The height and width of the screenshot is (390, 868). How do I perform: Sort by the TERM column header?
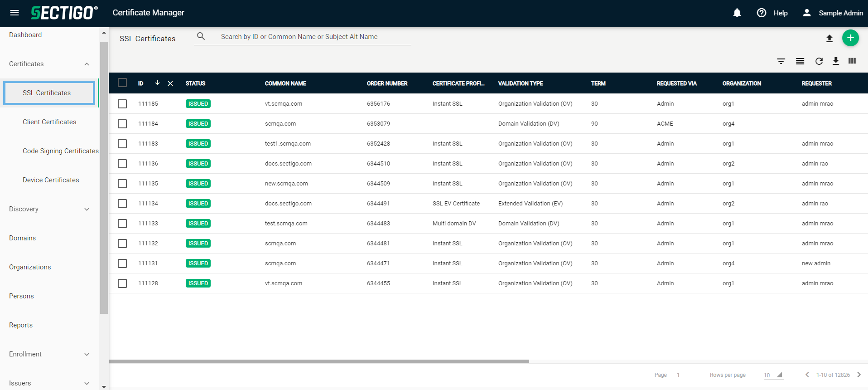(x=598, y=83)
